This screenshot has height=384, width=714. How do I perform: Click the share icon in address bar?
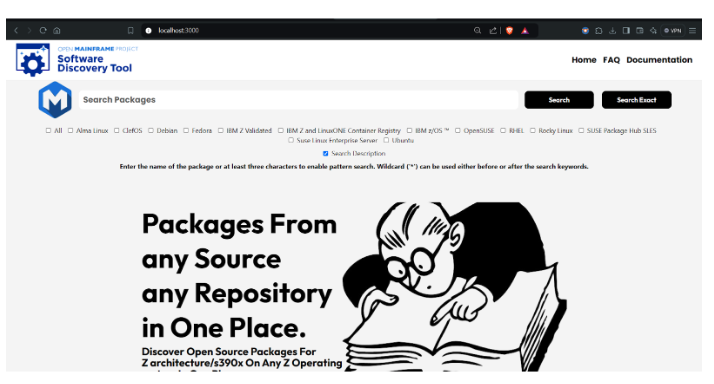[493, 31]
